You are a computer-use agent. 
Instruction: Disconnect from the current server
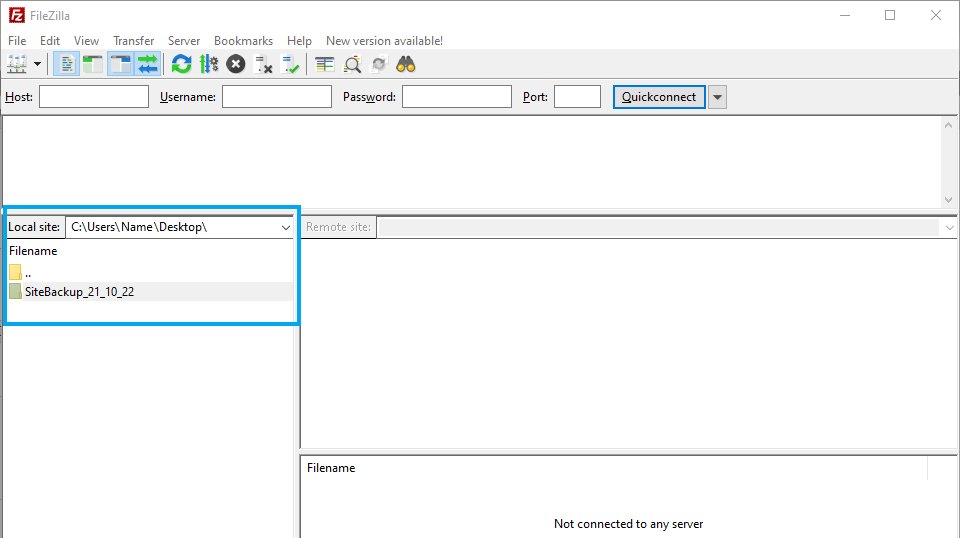point(263,64)
